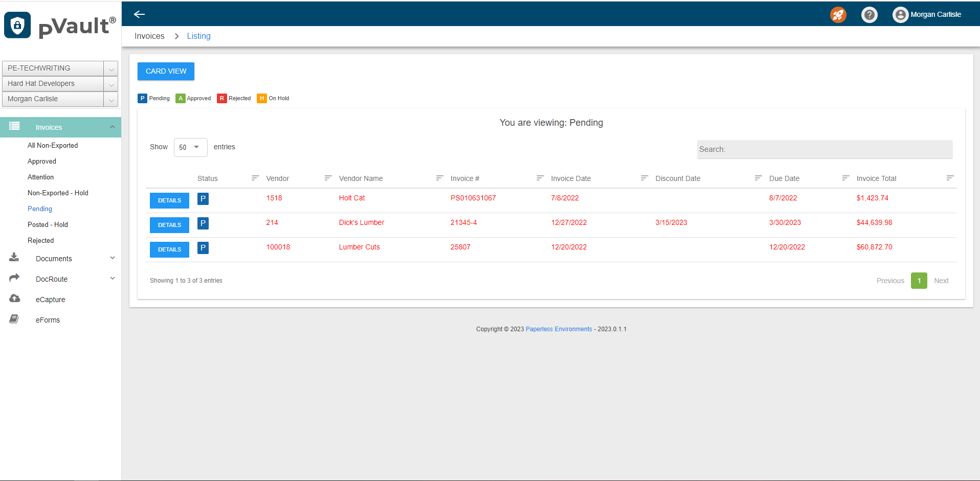The height and width of the screenshot is (481, 980).
Task: Click the pVault shield logo
Action: pos(17,25)
